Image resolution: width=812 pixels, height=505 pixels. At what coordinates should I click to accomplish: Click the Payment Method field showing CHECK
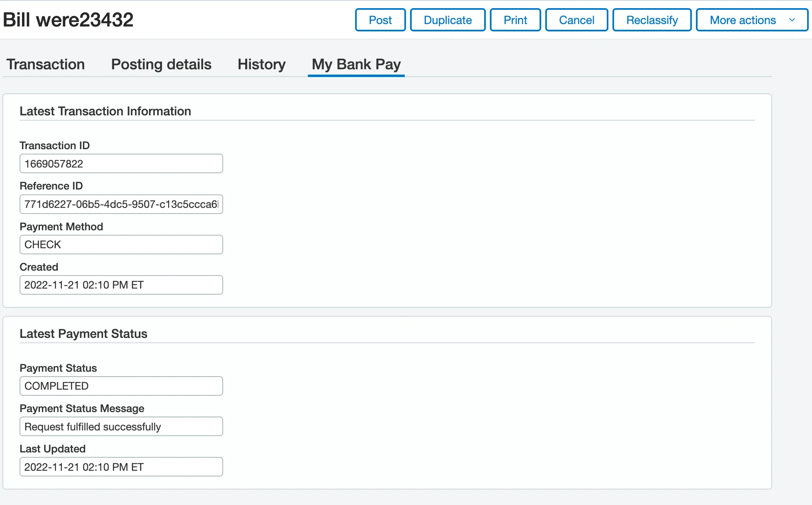[x=121, y=245]
